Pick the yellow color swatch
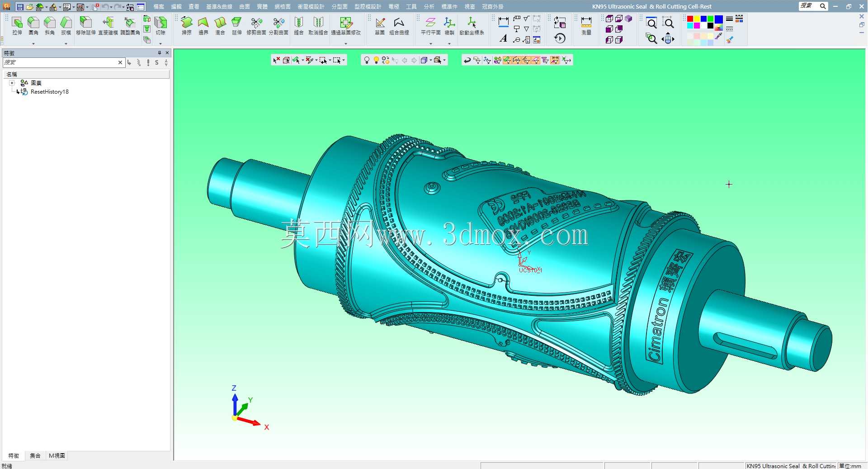868x469 pixels. coord(697,19)
